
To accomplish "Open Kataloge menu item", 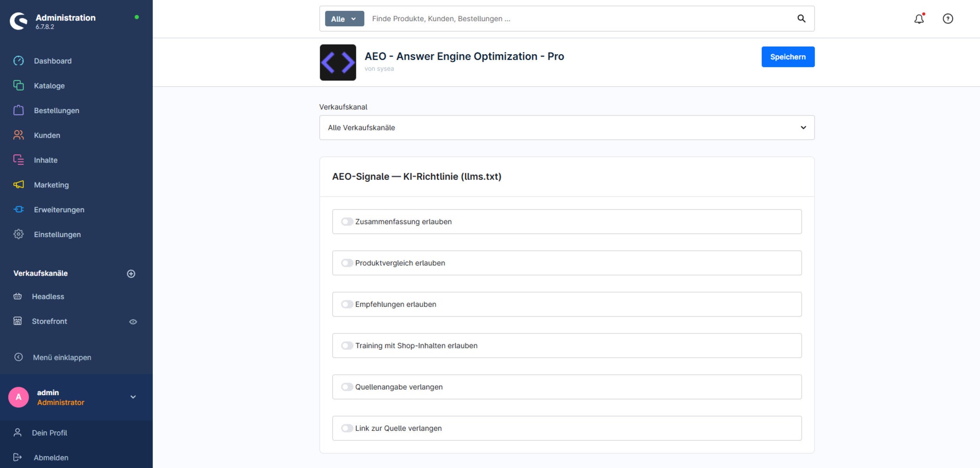I will click(x=49, y=86).
